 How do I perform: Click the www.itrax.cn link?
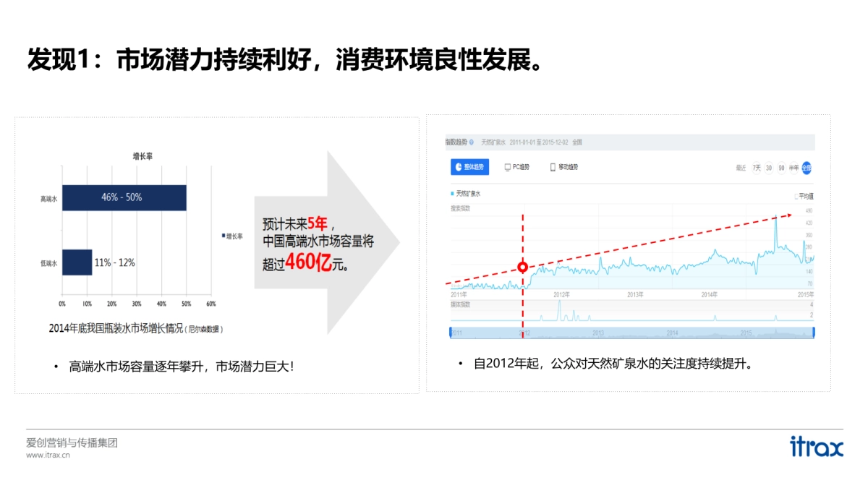point(48,455)
